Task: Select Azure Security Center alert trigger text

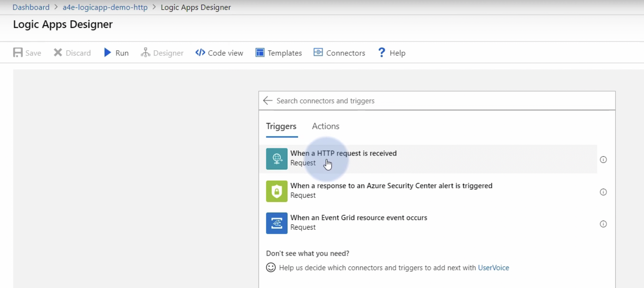Action: click(391, 186)
